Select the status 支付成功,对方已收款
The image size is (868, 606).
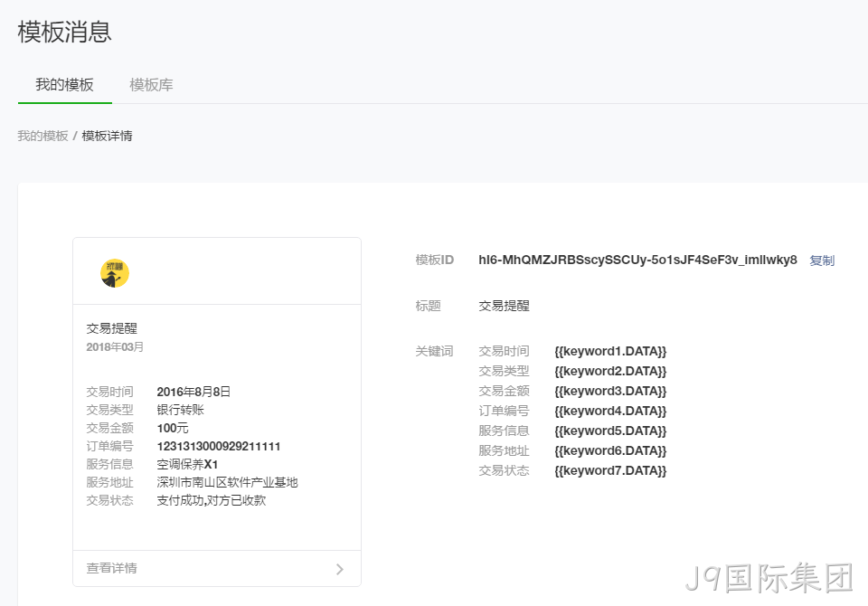tap(212, 501)
